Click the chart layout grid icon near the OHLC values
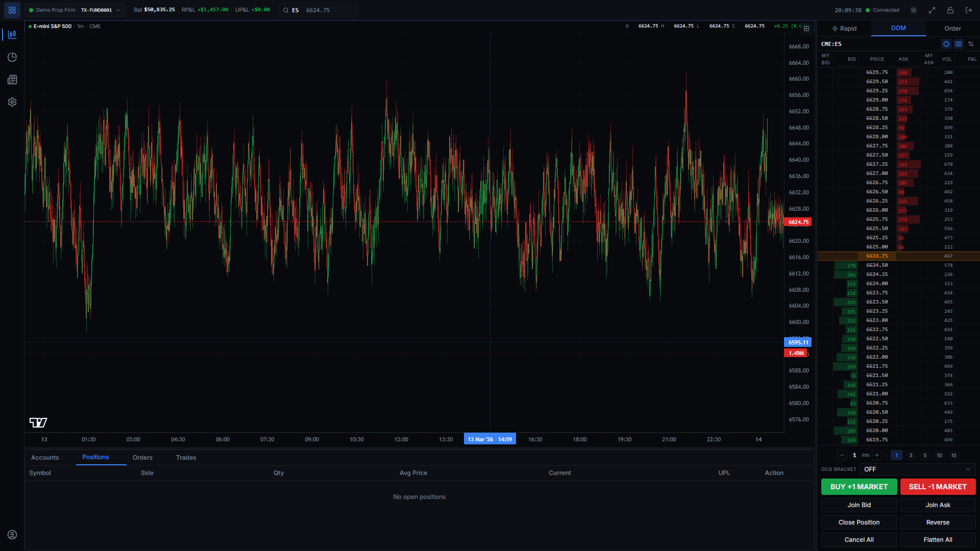The width and height of the screenshot is (980, 551). tap(806, 29)
